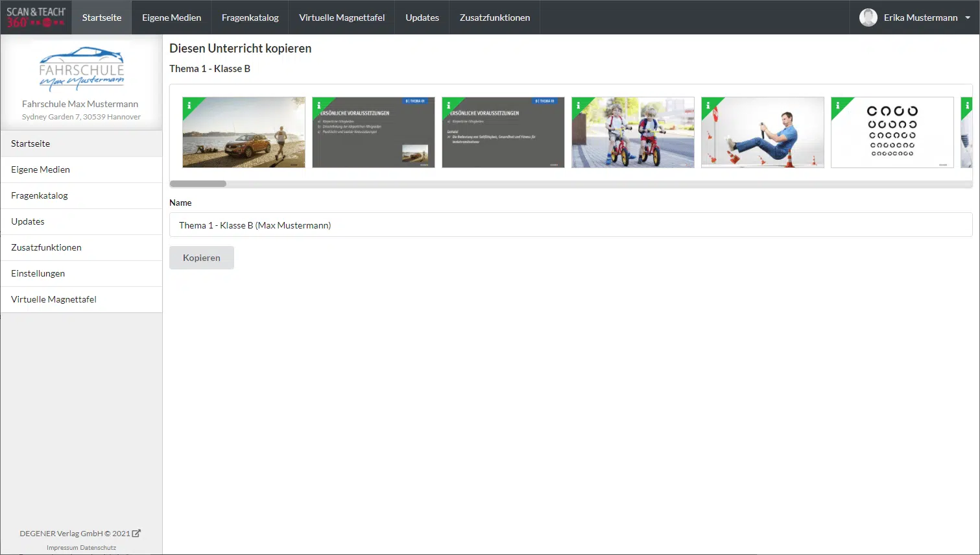This screenshot has height=555, width=980.
Task: Click info badge on the eye test slide
Action: click(838, 105)
